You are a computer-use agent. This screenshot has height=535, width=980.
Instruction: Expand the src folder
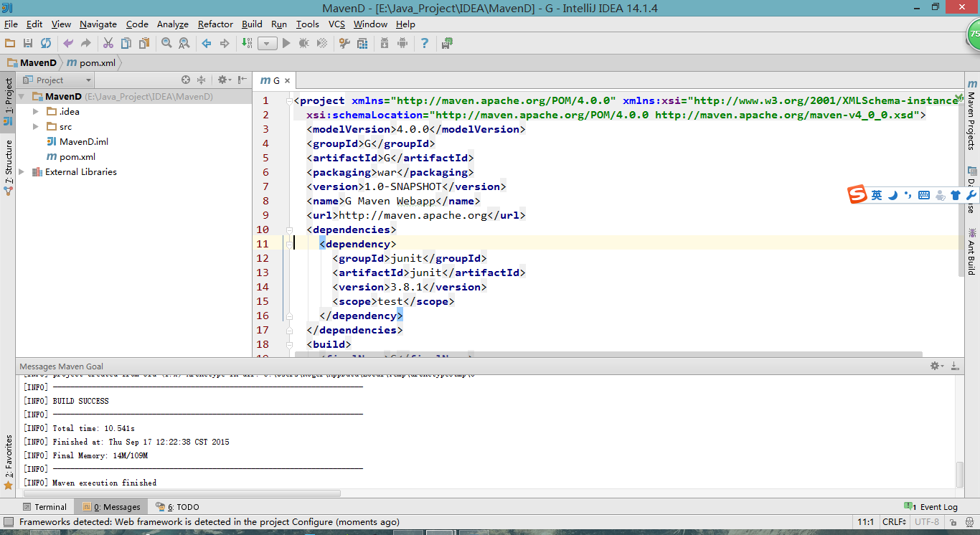36,126
